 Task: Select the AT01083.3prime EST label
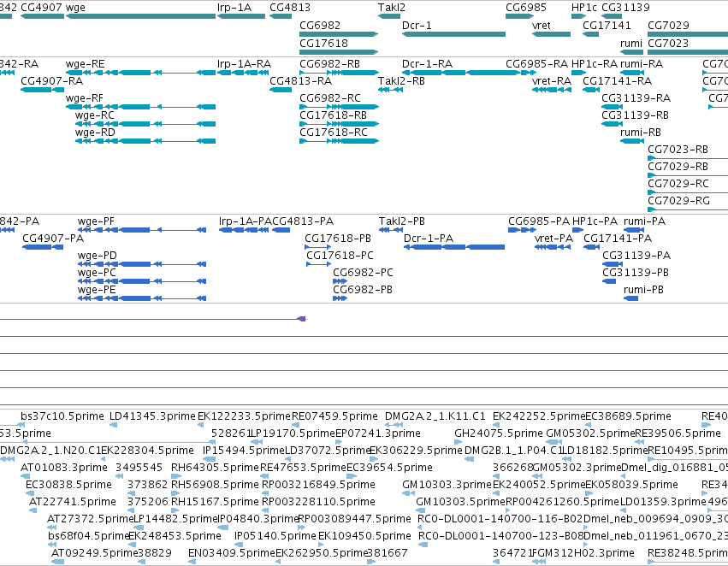[63, 467]
